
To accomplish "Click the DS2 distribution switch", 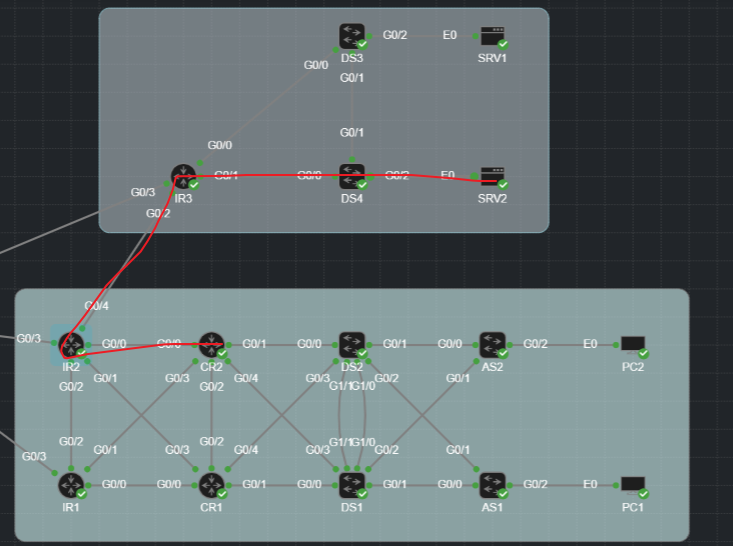I will [x=352, y=345].
